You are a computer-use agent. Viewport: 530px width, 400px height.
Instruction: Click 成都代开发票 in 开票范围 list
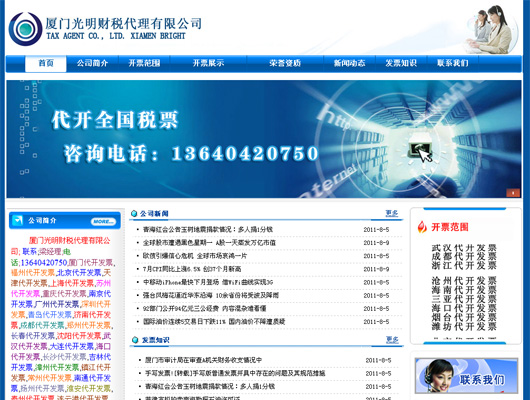464,257
